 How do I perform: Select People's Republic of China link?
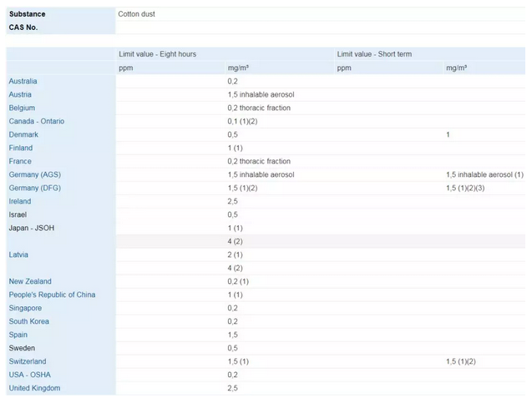click(x=52, y=295)
